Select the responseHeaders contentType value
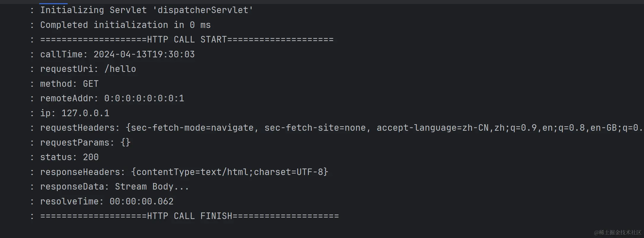Image resolution: width=644 pixels, height=238 pixels. 229,172
